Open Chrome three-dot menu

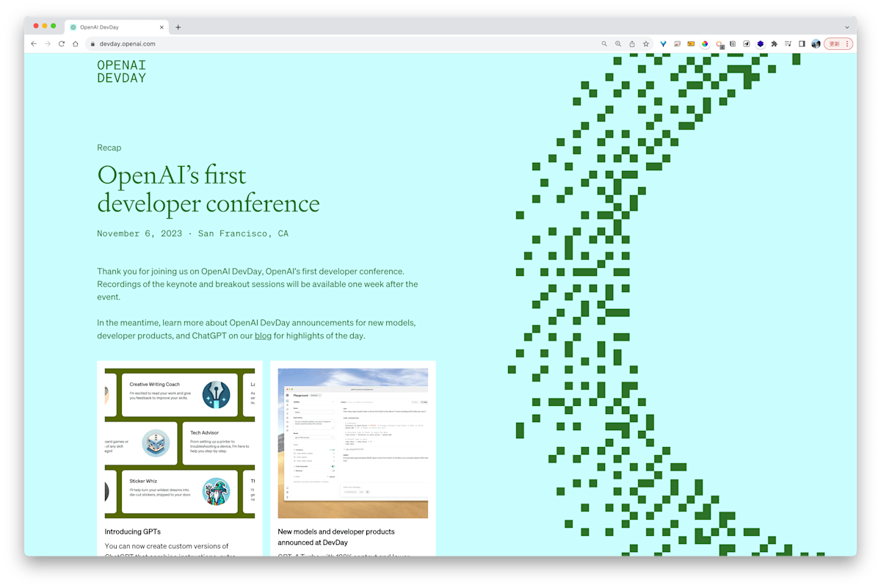coord(847,44)
